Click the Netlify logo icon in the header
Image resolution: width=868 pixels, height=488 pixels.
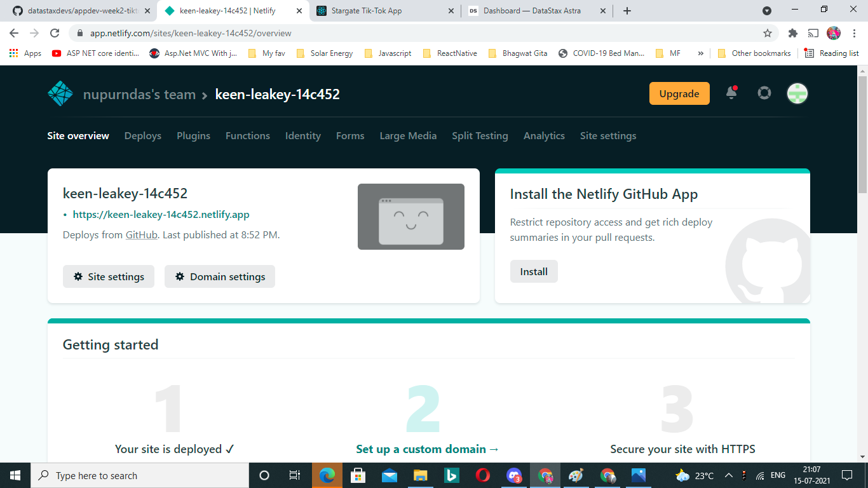59,93
